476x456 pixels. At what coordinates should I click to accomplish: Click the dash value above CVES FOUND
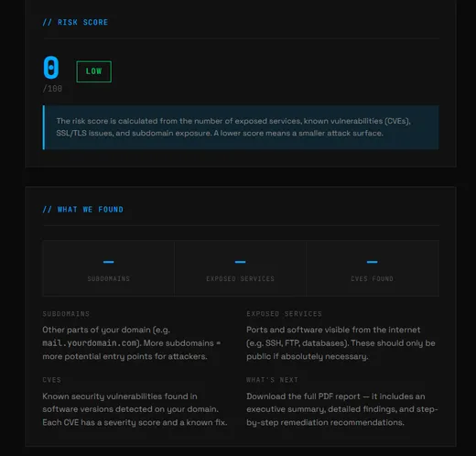[x=373, y=262]
